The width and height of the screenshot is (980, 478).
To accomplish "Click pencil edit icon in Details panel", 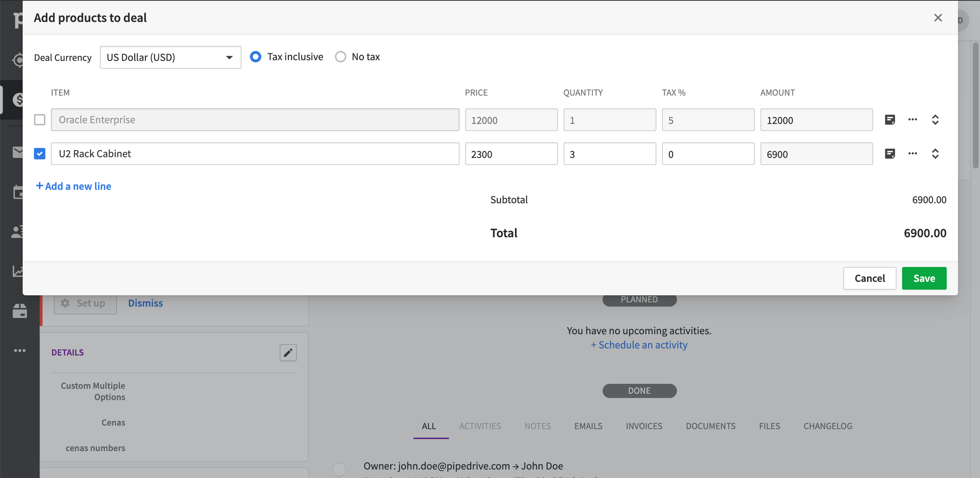I will click(x=288, y=352).
